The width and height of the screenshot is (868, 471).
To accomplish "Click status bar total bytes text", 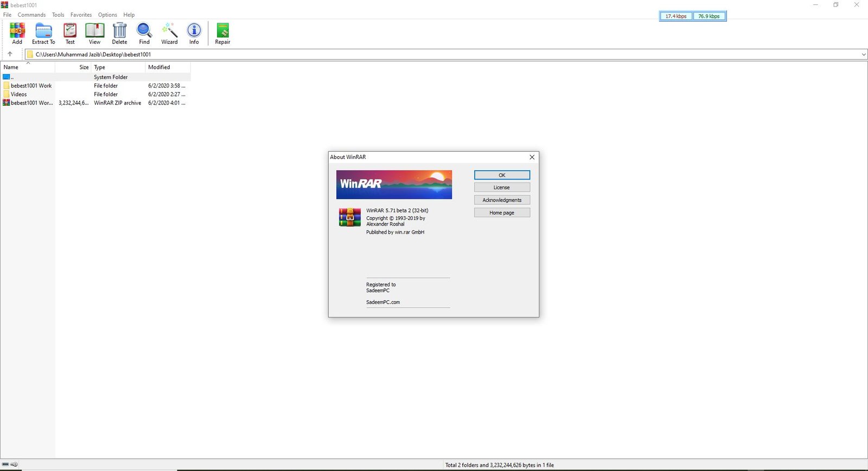I will (500, 465).
